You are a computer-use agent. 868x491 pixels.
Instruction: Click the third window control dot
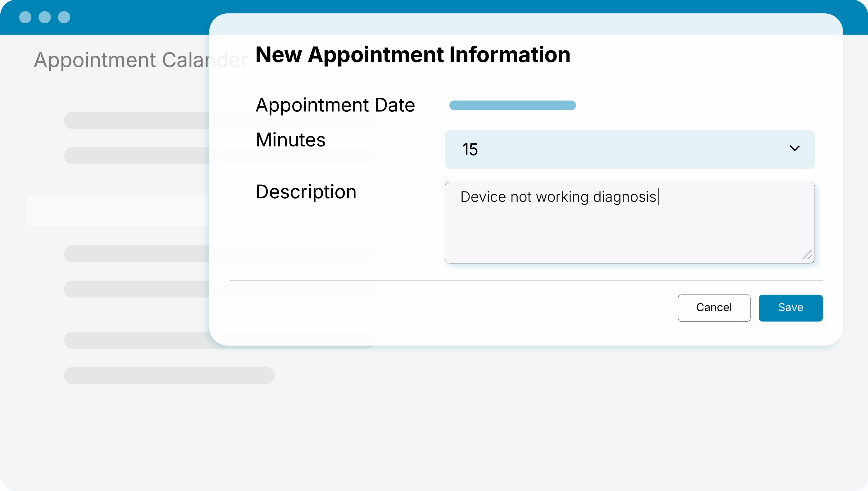(64, 17)
